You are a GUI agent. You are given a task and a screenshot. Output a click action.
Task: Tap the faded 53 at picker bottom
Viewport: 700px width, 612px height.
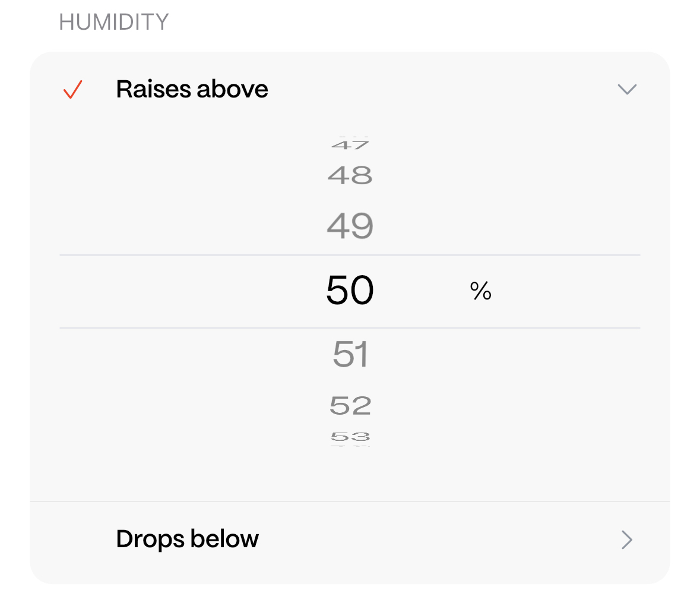tap(350, 437)
